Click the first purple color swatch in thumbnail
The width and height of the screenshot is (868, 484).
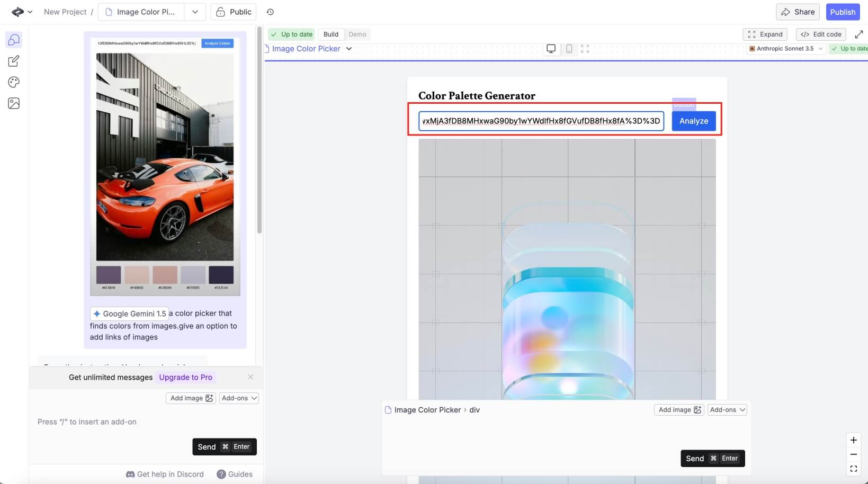(x=109, y=275)
